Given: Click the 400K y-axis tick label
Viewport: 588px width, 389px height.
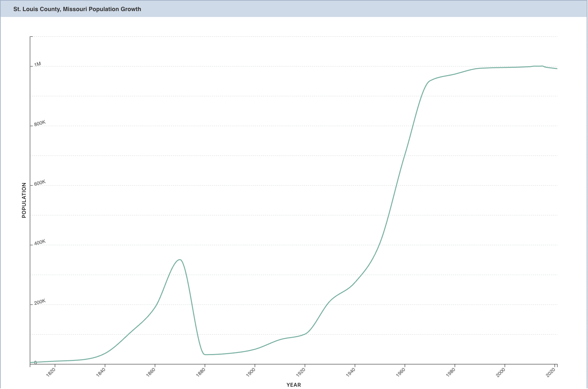Looking at the screenshot, I should coord(40,242).
